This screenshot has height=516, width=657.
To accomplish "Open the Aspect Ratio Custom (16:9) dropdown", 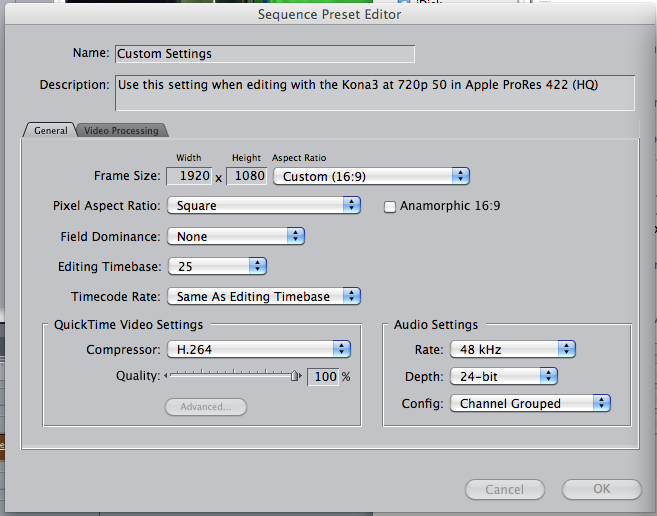I will point(371,176).
